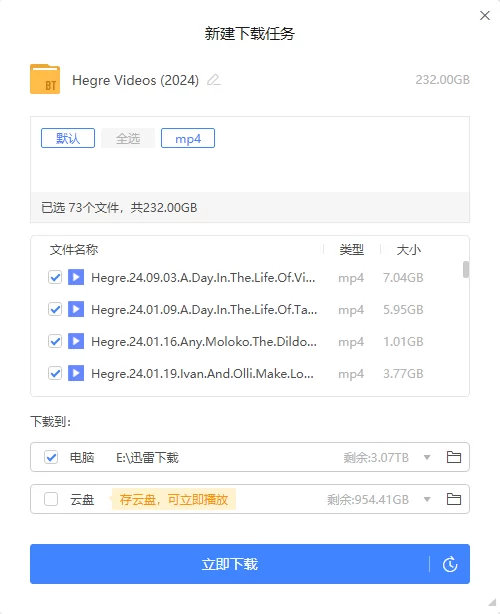Click the E:\迅雷下载 path field
500x614 pixels.
pos(147,457)
